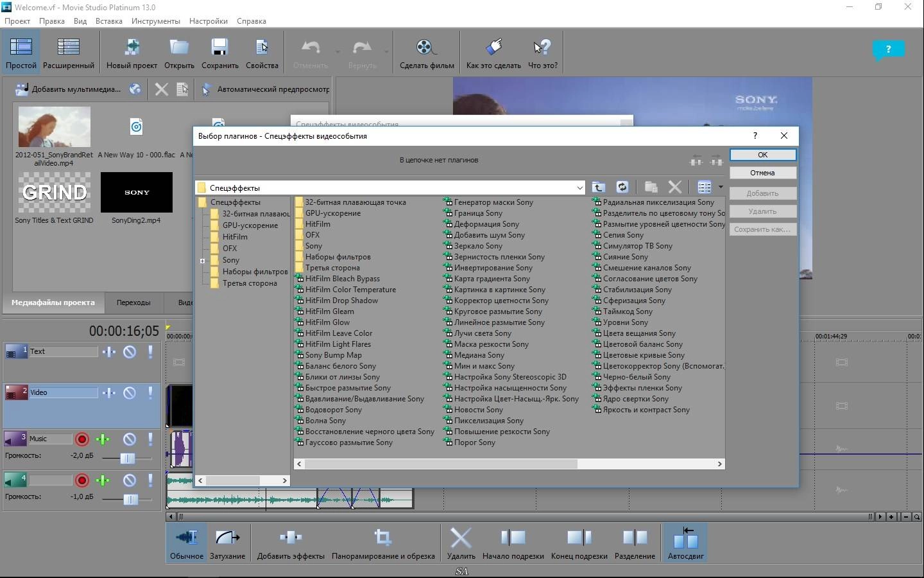Click the Music track volume slider

(128, 458)
